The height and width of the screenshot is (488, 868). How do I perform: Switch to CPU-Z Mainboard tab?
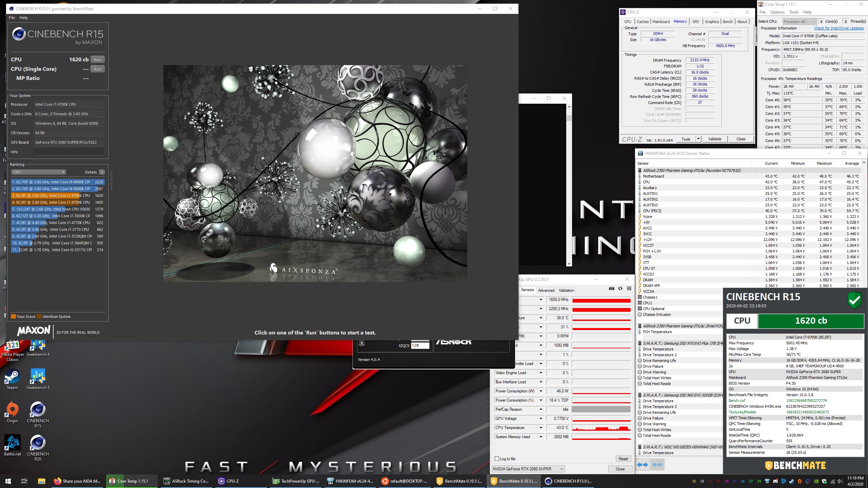pyautogui.click(x=661, y=22)
